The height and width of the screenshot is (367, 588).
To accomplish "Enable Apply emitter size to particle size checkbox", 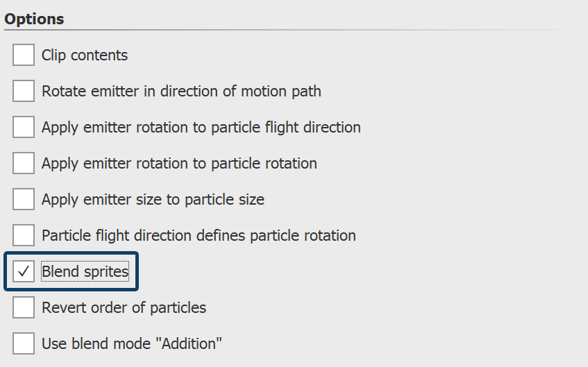I will [24, 199].
